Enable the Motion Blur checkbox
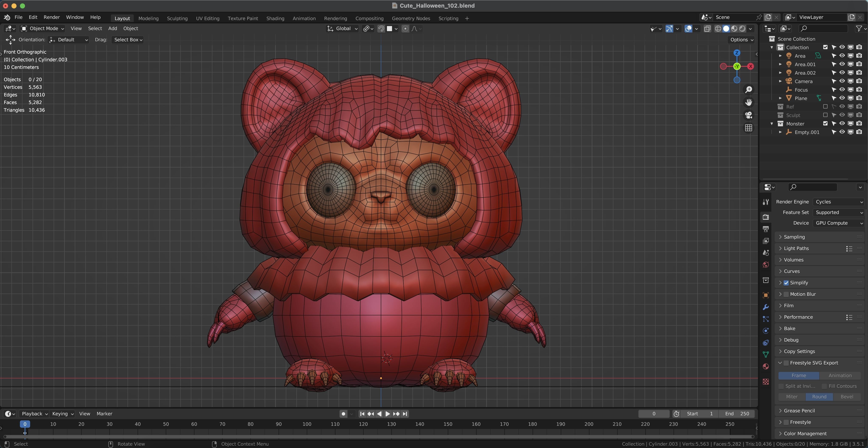Screen dimensions: 868x448 point(786,294)
